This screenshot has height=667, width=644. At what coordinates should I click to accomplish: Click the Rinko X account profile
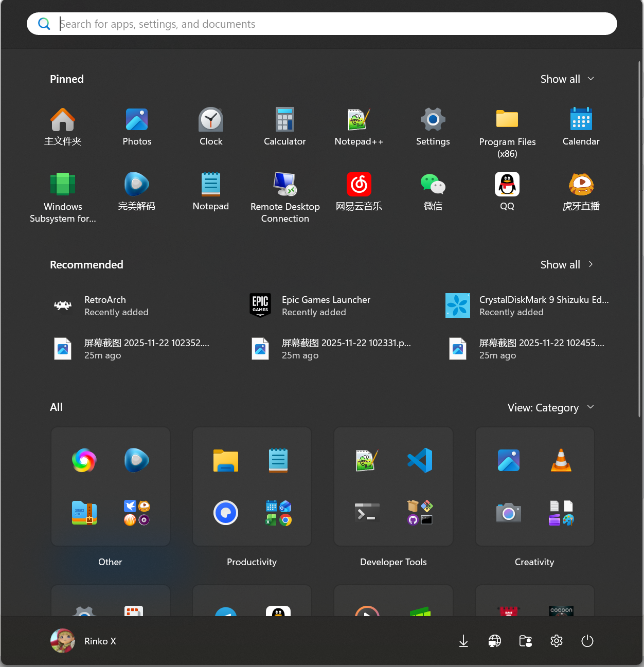[x=84, y=641]
